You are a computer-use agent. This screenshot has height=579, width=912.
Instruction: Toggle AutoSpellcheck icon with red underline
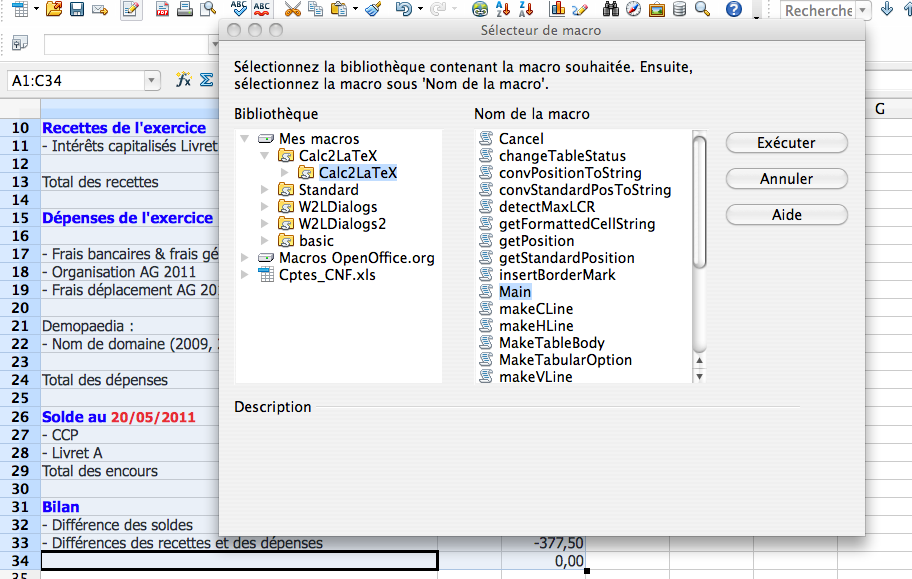click(x=263, y=10)
